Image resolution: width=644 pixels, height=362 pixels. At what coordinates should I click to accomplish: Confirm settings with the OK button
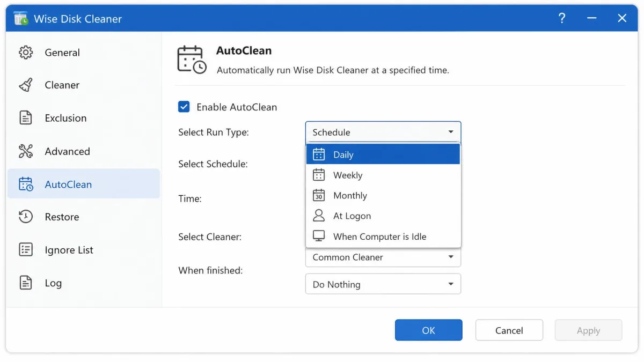tap(428, 330)
